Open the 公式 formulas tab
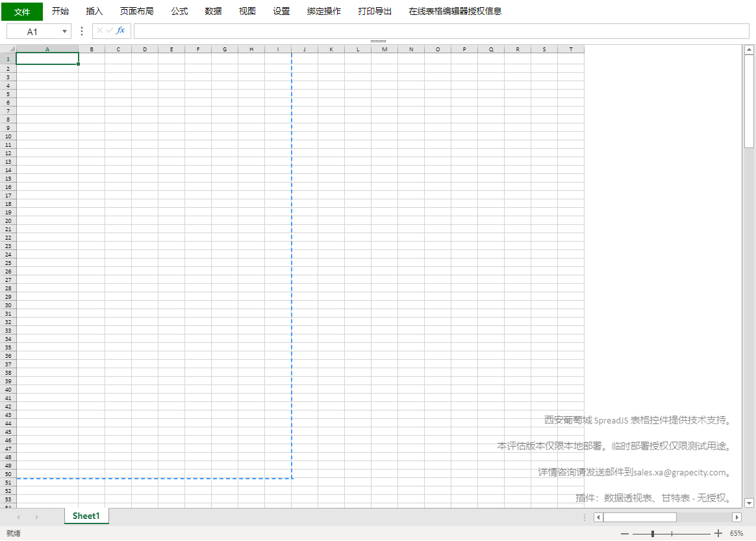 click(179, 12)
